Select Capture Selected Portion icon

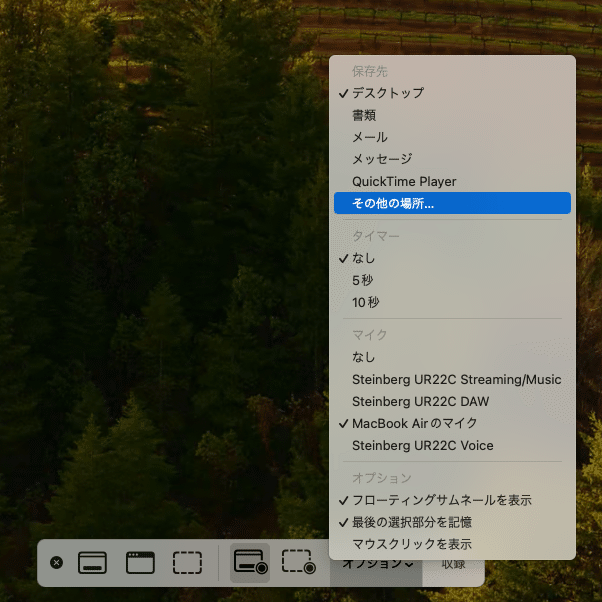point(187,563)
